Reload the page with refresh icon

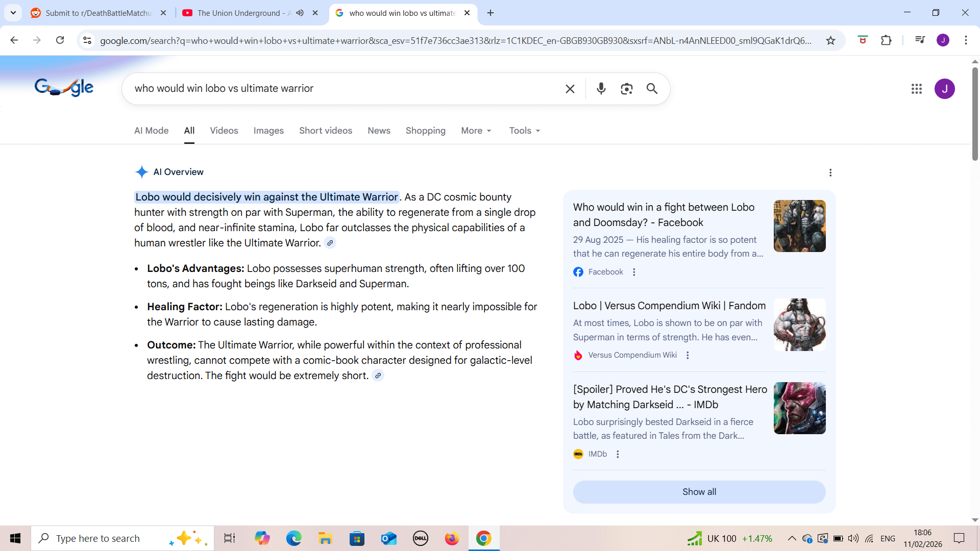(60, 40)
